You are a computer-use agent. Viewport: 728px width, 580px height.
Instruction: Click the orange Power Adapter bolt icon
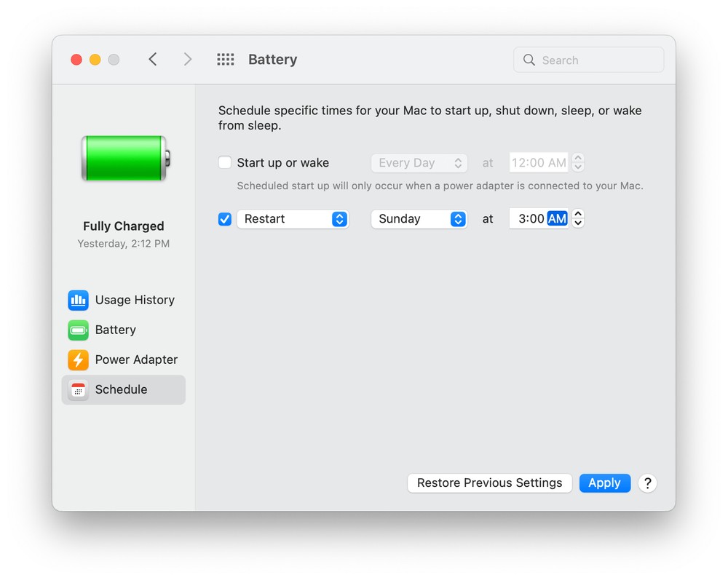click(x=78, y=359)
